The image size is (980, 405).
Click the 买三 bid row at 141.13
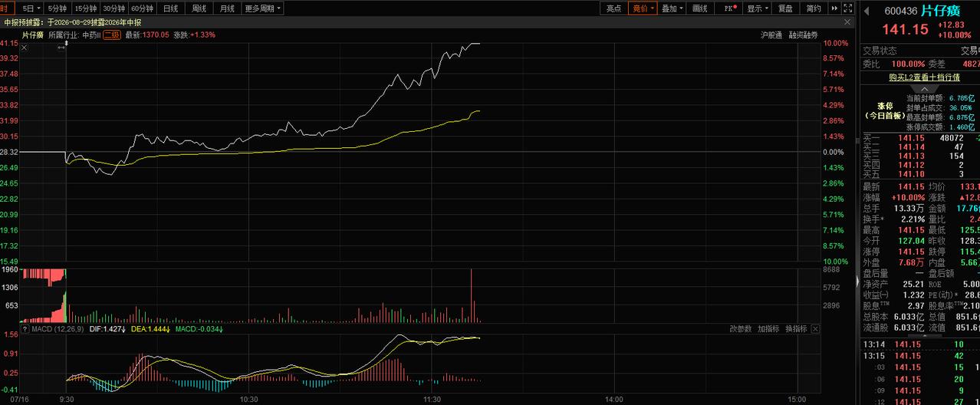[921, 156]
